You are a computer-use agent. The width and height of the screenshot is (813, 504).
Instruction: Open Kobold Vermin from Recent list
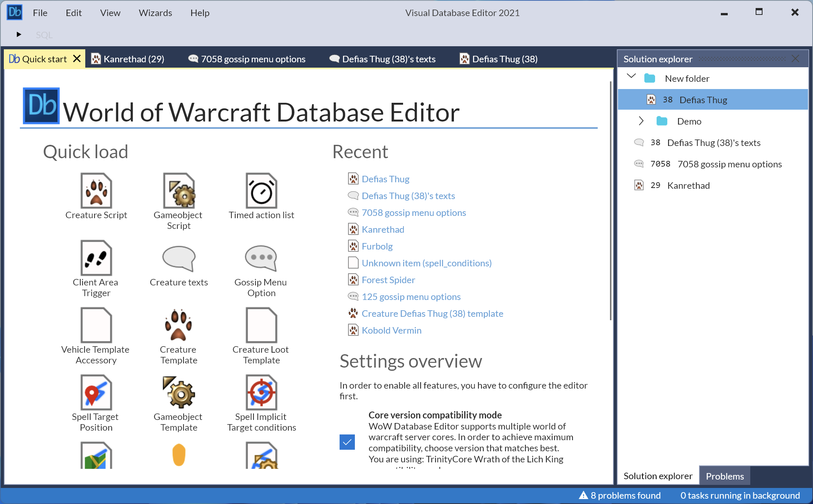[391, 330]
